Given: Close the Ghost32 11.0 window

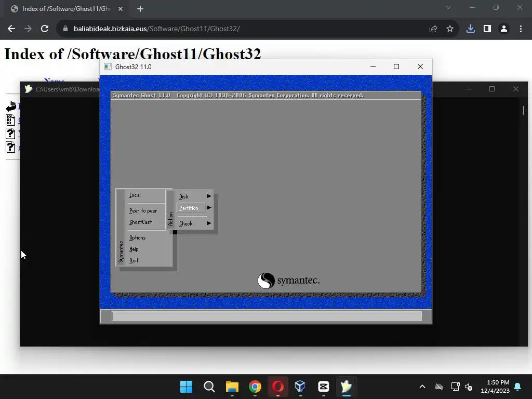Looking at the screenshot, I should pos(420,66).
